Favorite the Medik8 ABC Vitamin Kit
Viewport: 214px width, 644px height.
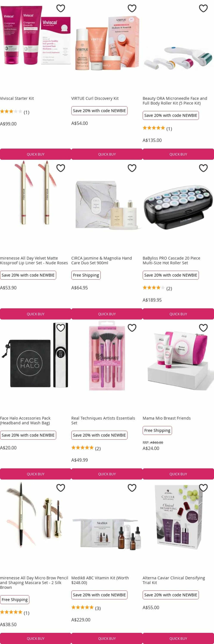tap(132, 488)
